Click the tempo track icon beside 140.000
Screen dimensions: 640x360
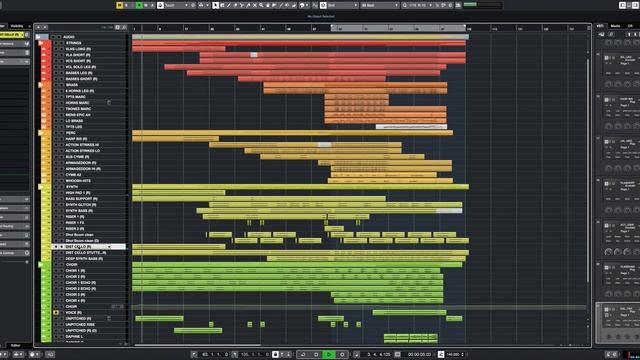click(441, 354)
